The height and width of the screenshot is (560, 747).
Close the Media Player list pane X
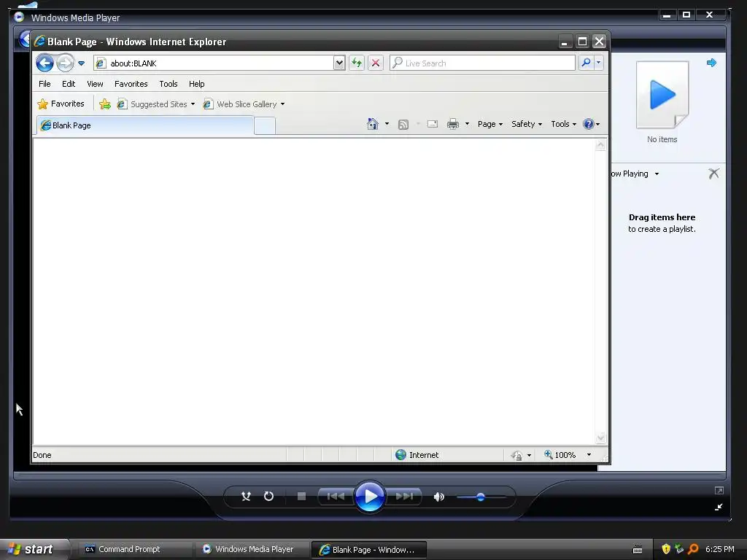tap(713, 174)
